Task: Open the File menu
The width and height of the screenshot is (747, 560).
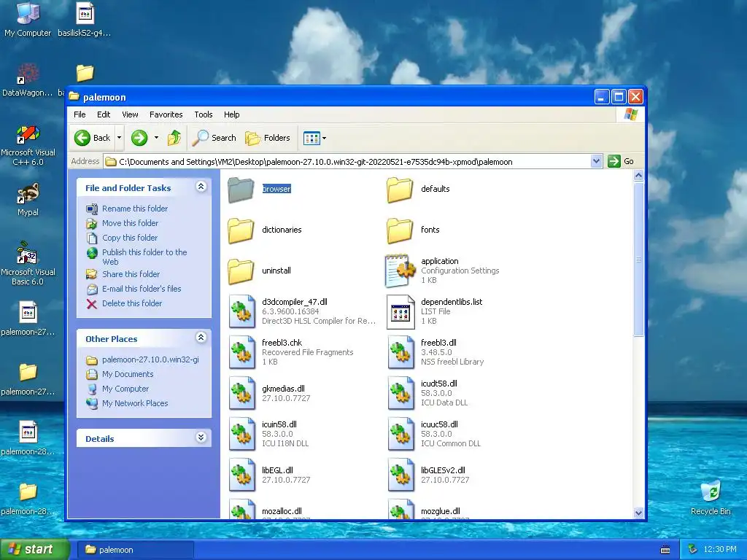Action: click(x=80, y=114)
